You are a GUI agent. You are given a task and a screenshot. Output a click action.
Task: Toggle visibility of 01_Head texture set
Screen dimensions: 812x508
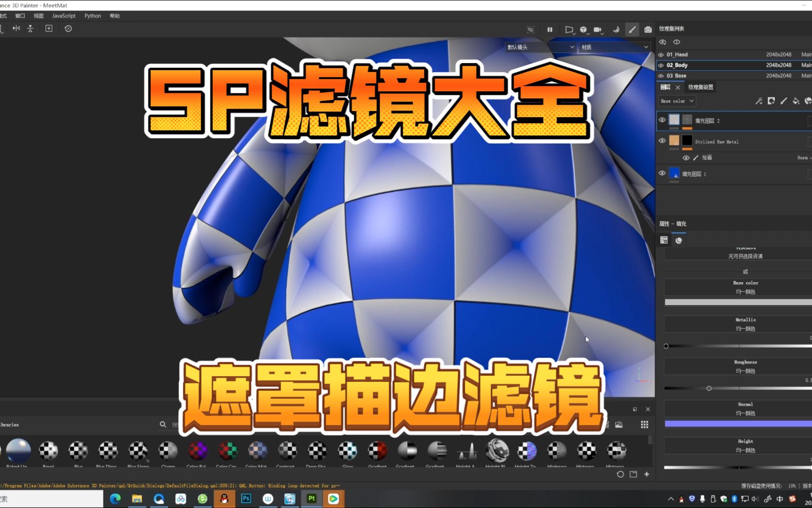tap(661, 55)
